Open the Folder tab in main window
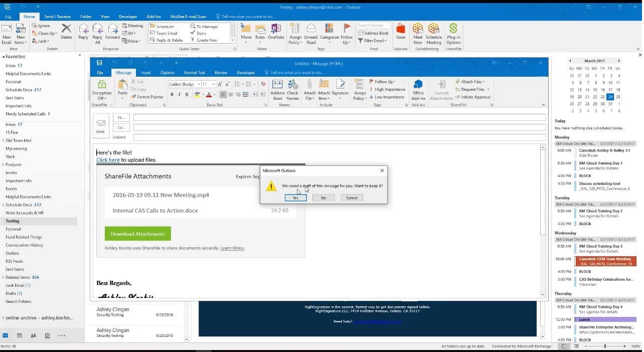Viewport: 644px width, 352px height. point(86,17)
